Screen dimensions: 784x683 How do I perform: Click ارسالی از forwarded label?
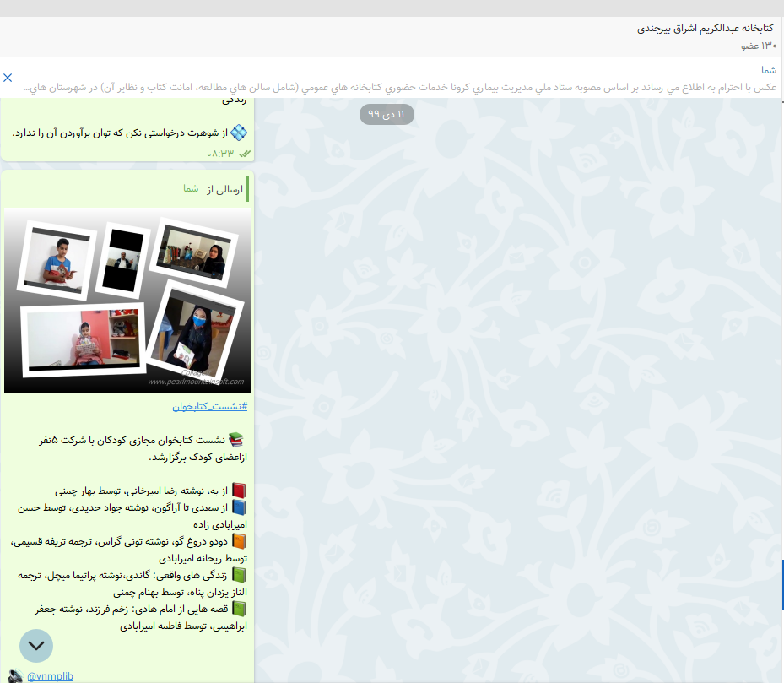click(x=224, y=189)
